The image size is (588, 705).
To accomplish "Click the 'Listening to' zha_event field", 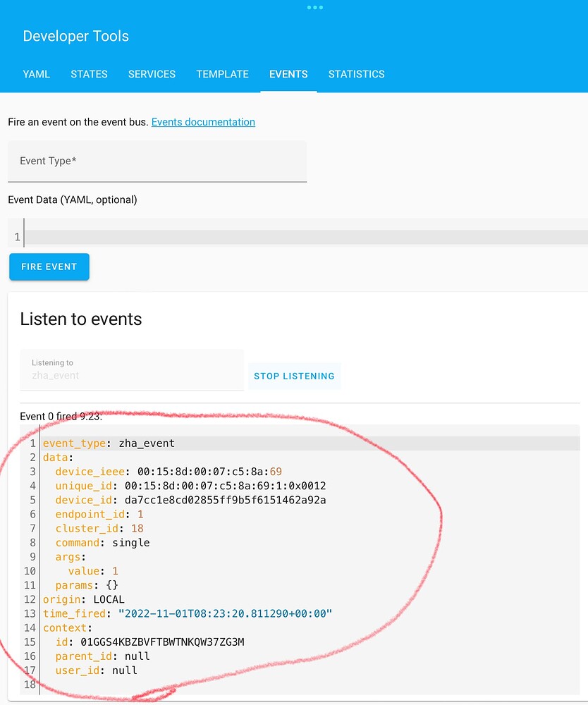I will coord(131,369).
